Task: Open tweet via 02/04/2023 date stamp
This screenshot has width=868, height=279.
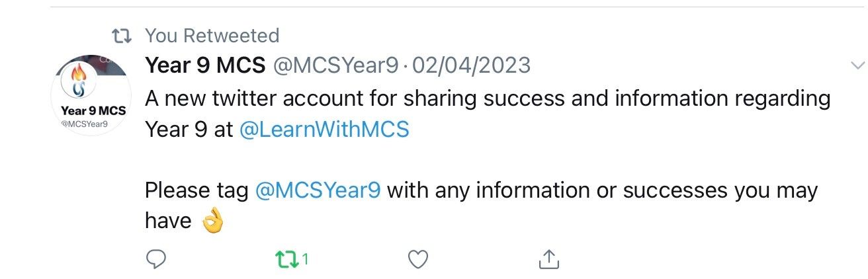Action: pyautogui.click(x=471, y=65)
